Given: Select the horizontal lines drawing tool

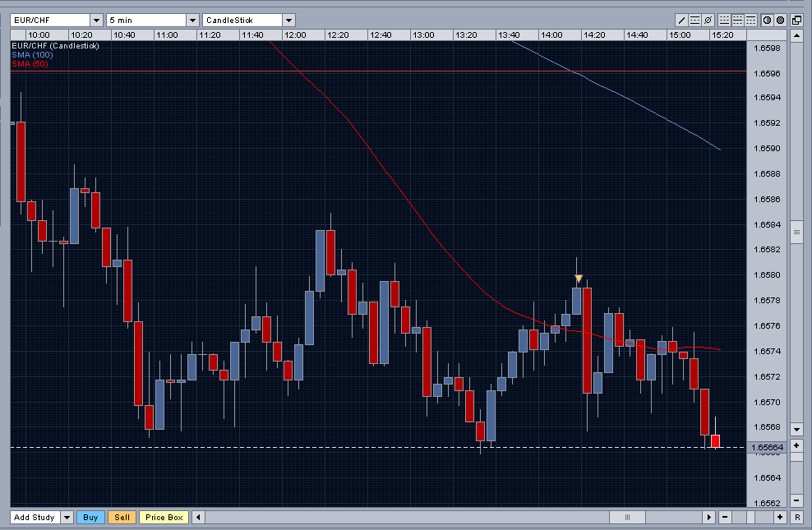Looking at the screenshot, I should [x=695, y=21].
